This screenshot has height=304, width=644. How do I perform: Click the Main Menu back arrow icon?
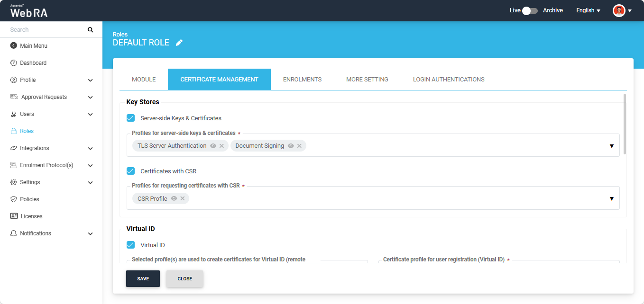tap(13, 46)
